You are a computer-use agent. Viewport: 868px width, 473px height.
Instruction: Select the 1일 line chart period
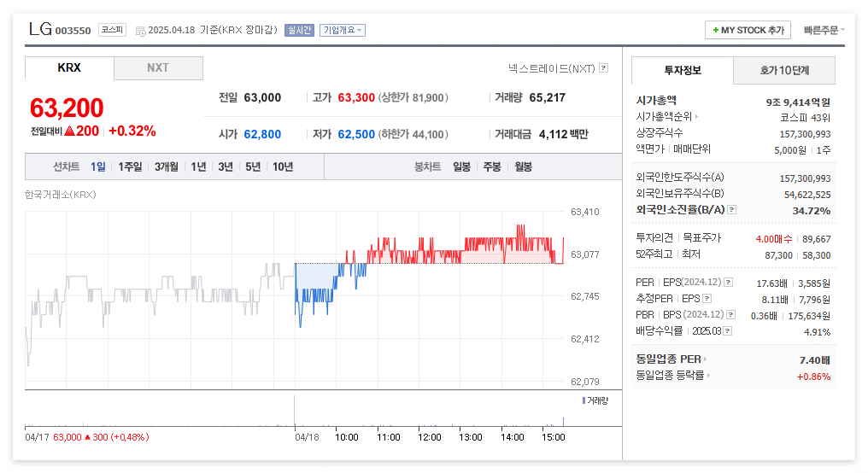(x=98, y=166)
